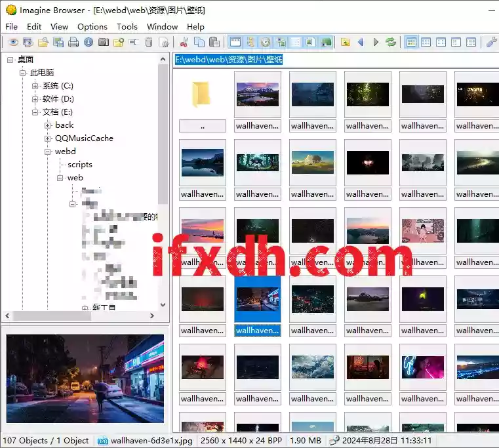Expand the QQMusicCache folder node
This screenshot has width=499, height=448.
click(x=48, y=138)
